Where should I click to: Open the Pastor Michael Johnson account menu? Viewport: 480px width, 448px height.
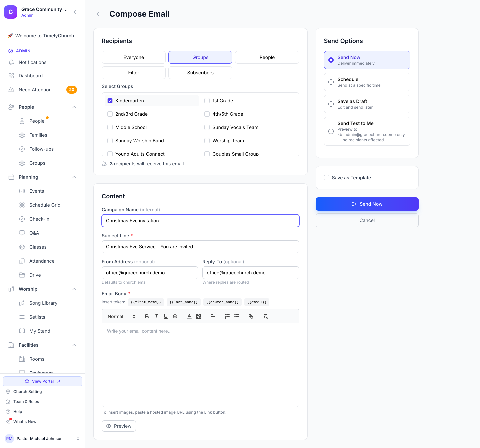(x=42, y=438)
